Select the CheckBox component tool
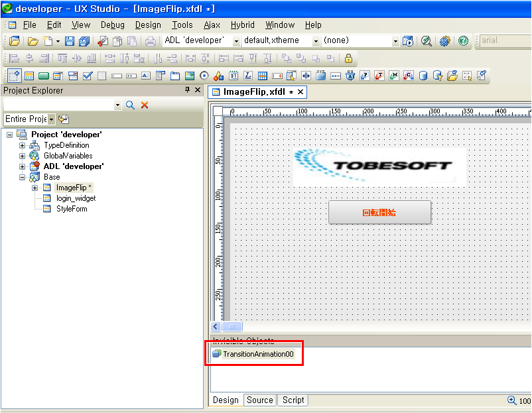 point(88,76)
